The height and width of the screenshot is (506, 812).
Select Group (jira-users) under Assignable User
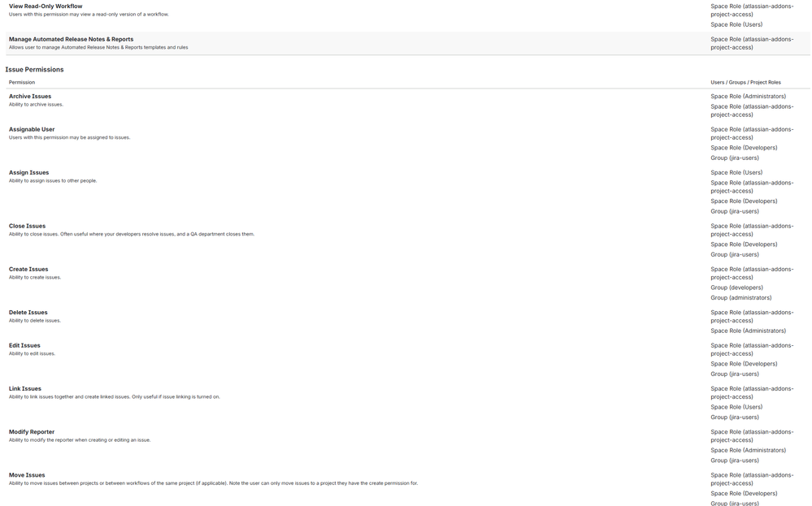coord(735,156)
